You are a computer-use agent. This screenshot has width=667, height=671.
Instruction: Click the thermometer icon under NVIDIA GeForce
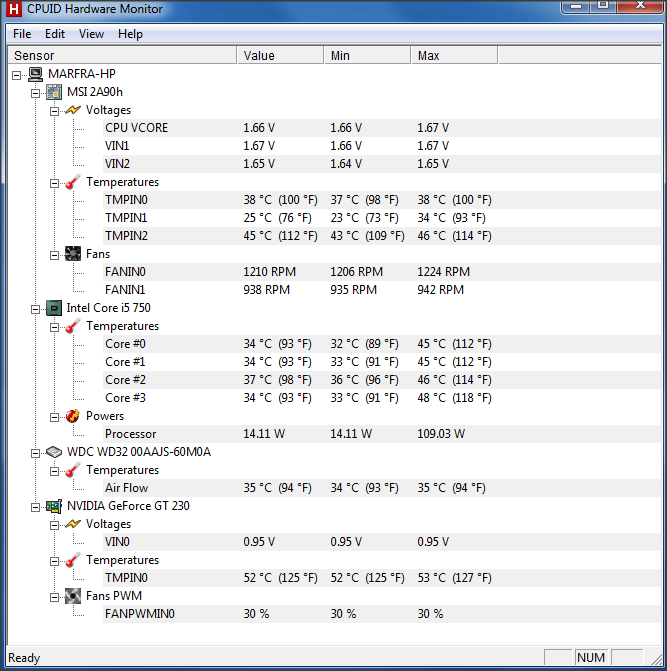point(73,560)
